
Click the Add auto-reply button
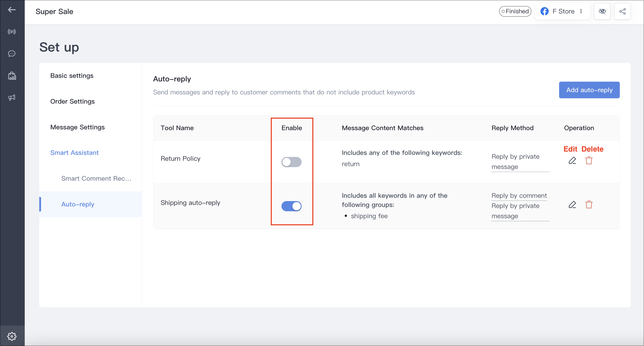(589, 90)
